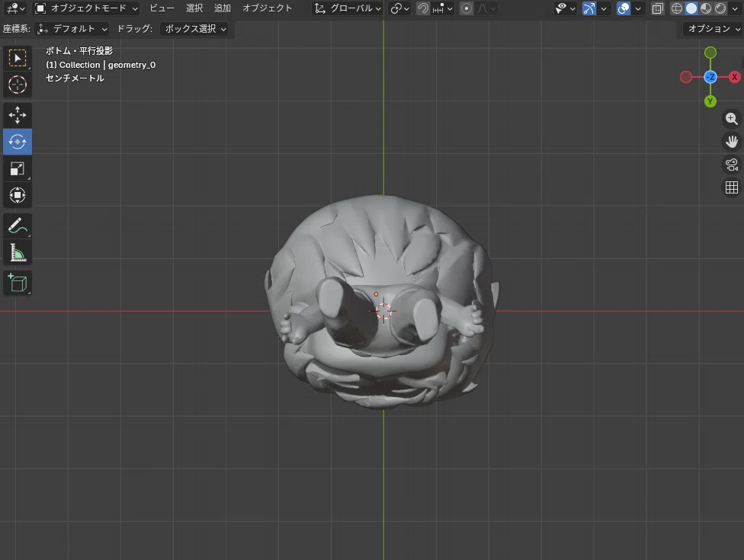Switch perspective/orthographic grid icon

[732, 187]
